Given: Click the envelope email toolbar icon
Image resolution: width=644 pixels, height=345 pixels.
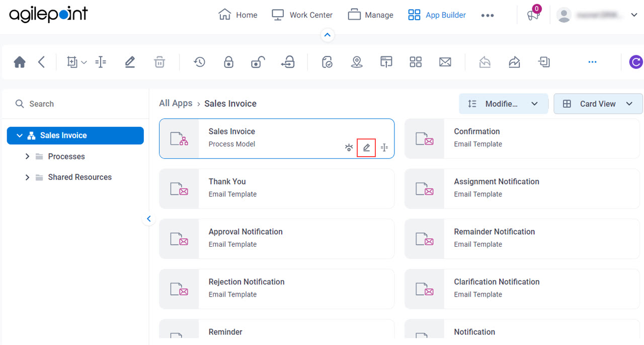Looking at the screenshot, I should [445, 62].
